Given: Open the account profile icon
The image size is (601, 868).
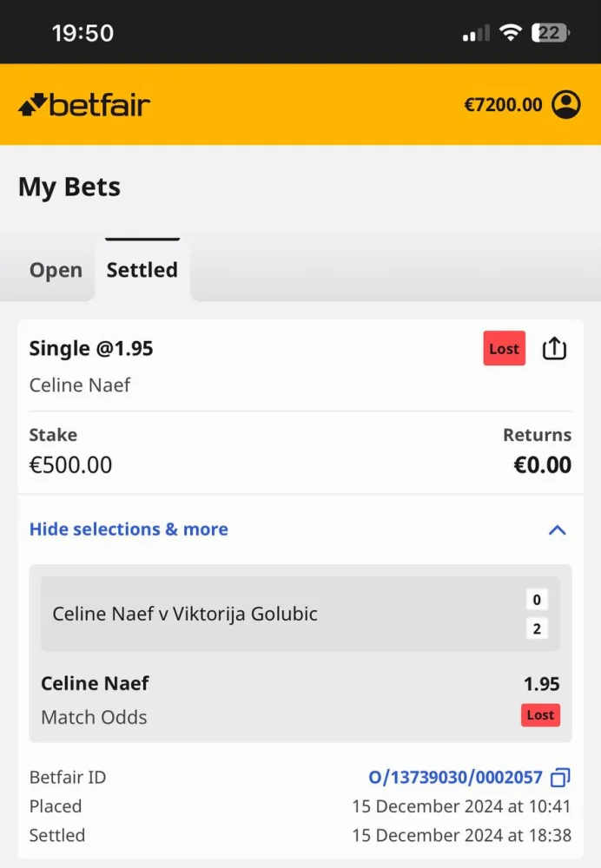Looking at the screenshot, I should pyautogui.click(x=566, y=105).
